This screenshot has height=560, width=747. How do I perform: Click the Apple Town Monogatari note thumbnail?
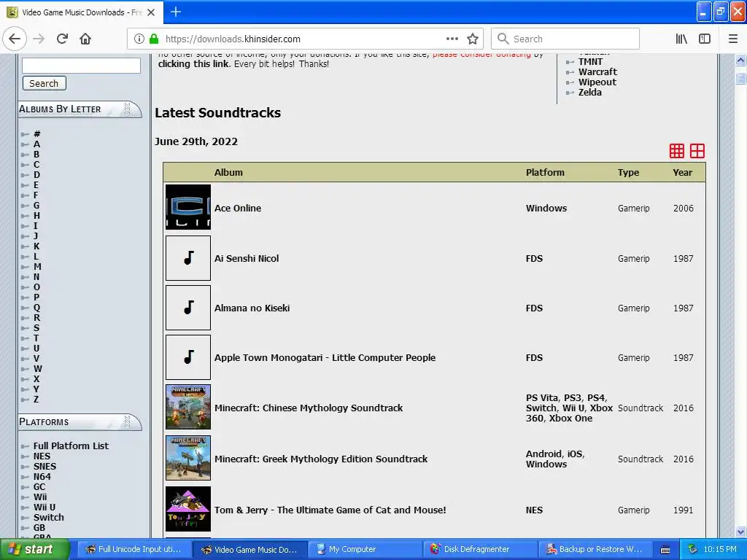tap(188, 357)
